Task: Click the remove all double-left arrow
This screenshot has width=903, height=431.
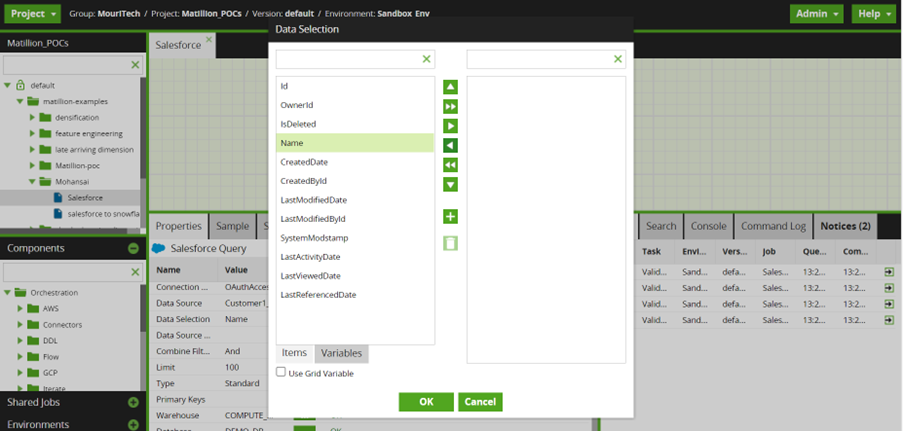Action: point(450,165)
